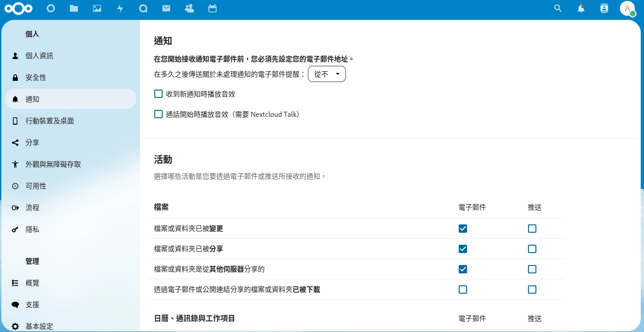Click the Nextcloud logo
This screenshot has height=332, width=644.
coord(18,8)
